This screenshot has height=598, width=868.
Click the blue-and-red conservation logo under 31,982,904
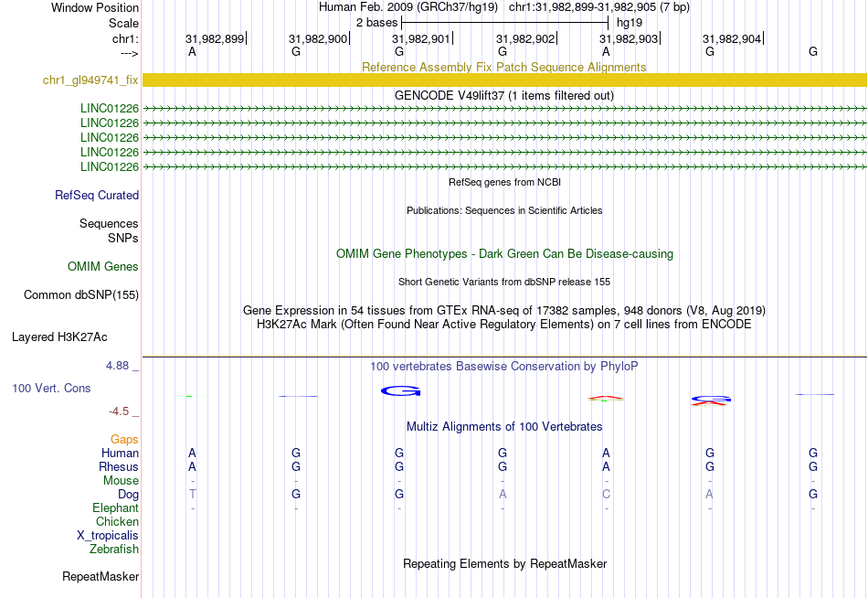(x=710, y=400)
